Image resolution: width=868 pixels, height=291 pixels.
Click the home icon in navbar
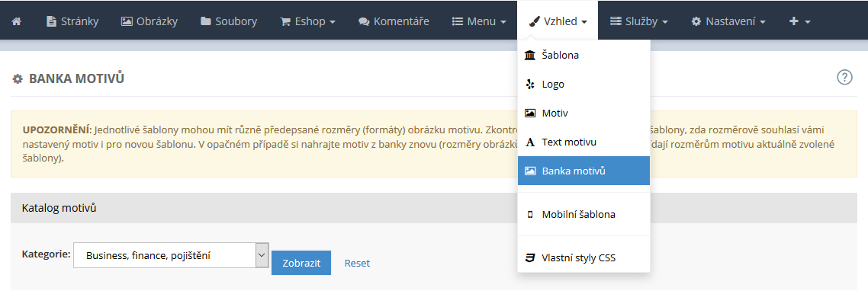click(x=17, y=21)
